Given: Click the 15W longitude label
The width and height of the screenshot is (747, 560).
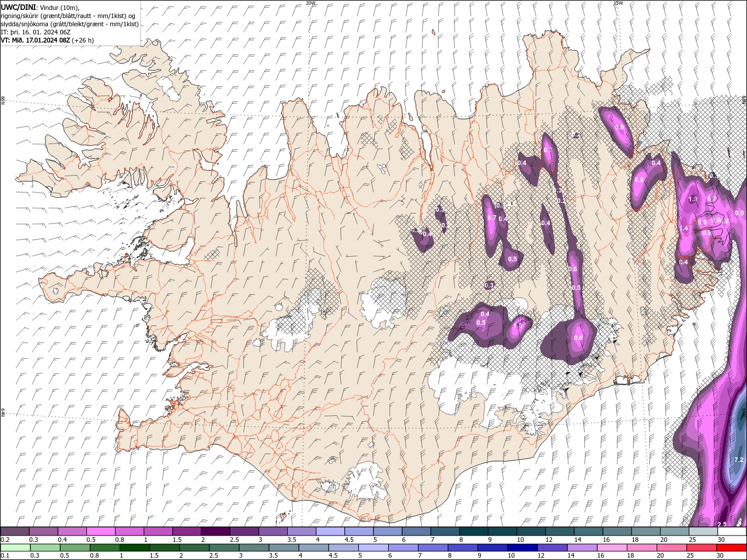Looking at the screenshot, I should point(618,3).
